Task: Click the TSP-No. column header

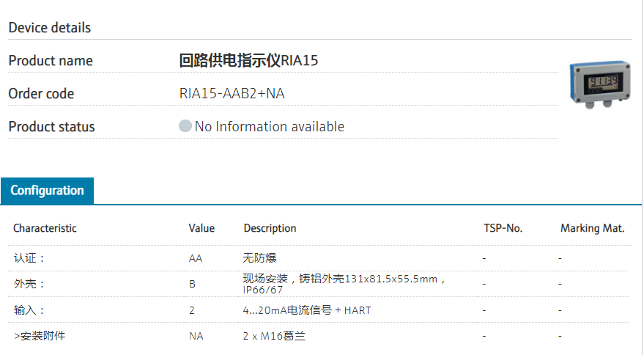Action: pos(503,228)
